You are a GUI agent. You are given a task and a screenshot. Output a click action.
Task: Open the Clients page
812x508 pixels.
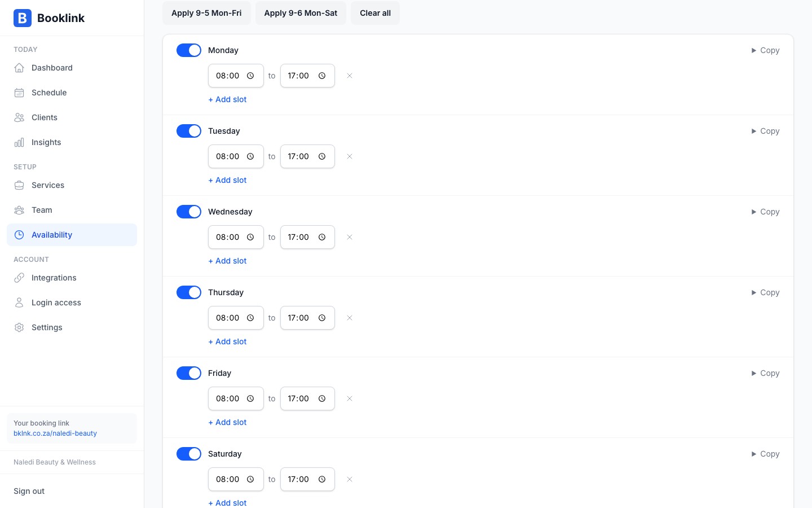point(72,117)
